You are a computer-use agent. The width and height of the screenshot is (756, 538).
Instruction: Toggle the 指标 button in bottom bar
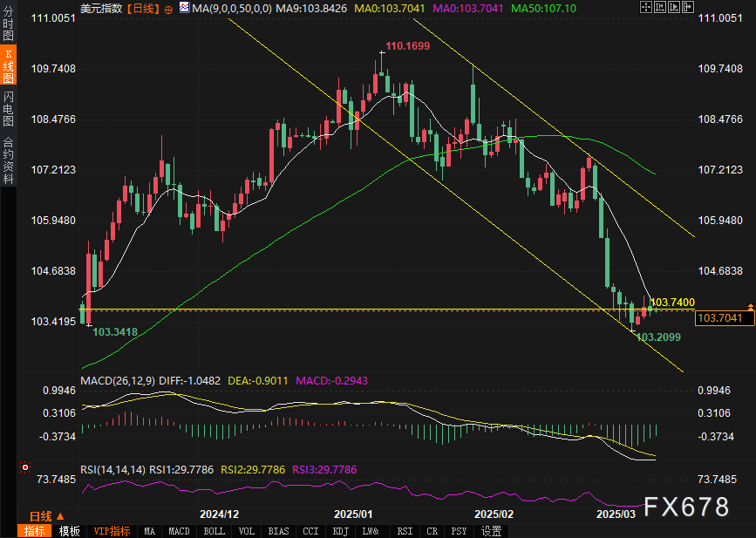pos(36,530)
